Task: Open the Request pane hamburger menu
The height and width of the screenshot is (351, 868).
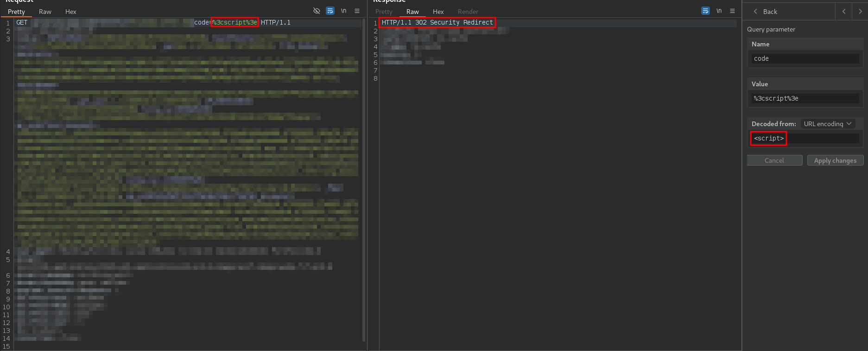Action: pyautogui.click(x=357, y=11)
